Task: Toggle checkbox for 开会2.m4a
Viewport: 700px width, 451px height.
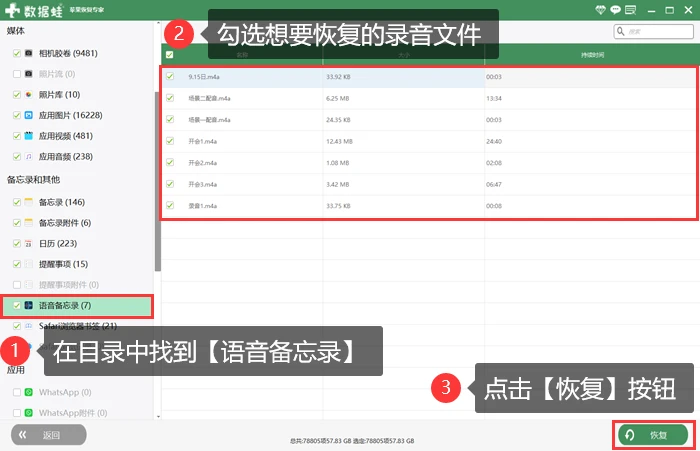Action: tap(170, 162)
